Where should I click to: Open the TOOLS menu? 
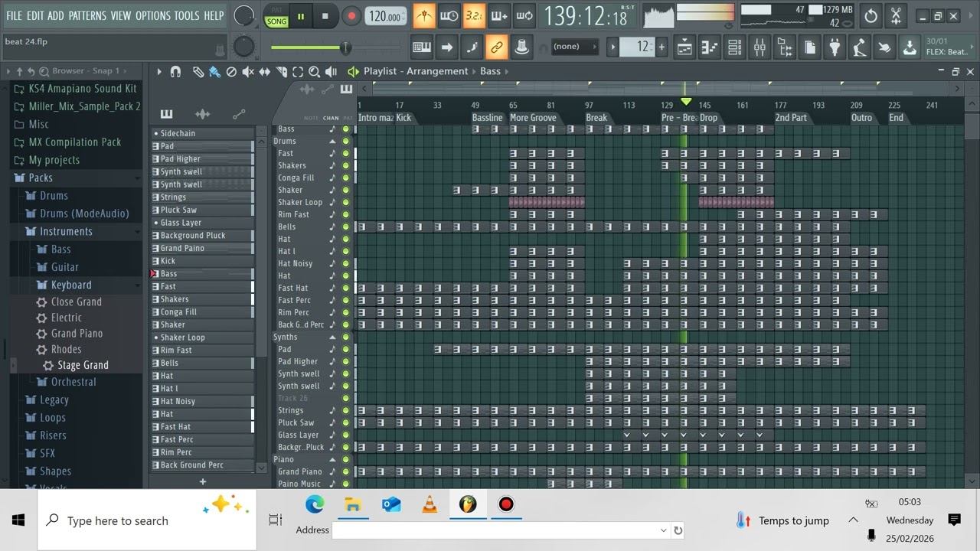[x=187, y=15]
